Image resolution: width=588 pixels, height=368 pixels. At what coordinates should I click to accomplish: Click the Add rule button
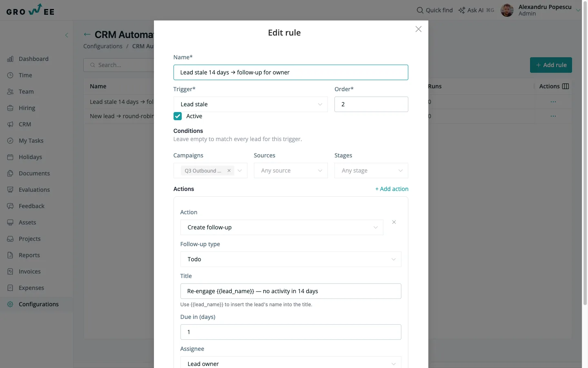551,65
